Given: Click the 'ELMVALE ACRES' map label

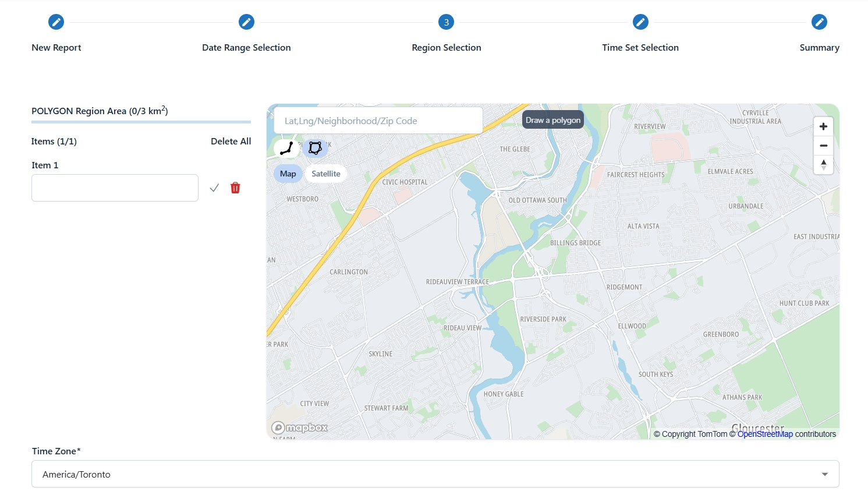Looking at the screenshot, I should pos(730,172).
